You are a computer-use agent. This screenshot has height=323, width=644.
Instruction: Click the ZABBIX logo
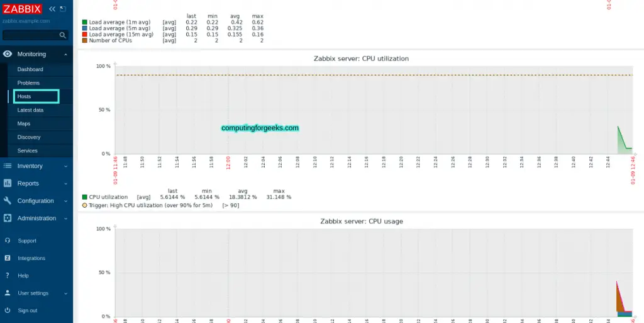point(22,9)
